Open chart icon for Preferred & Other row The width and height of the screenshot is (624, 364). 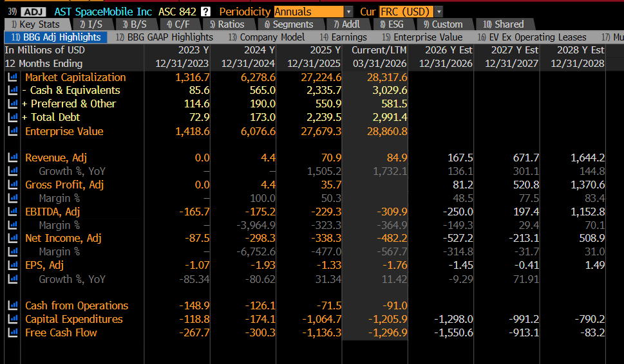(x=13, y=104)
